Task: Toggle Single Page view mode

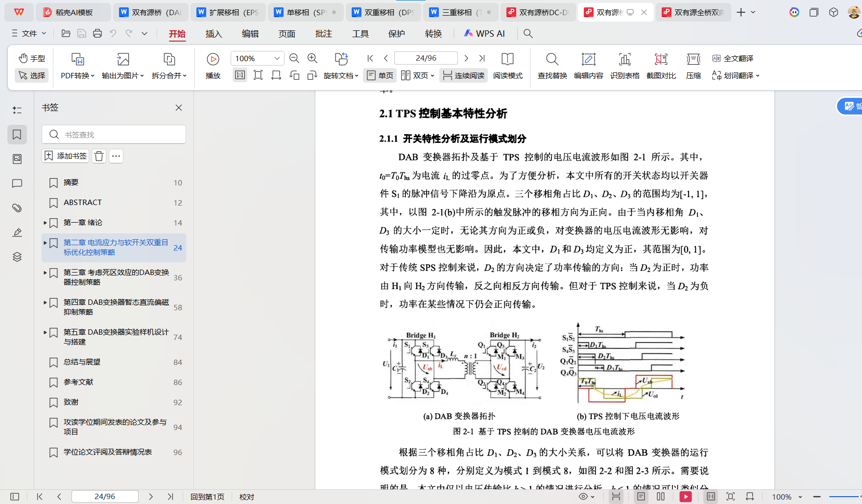Action: tap(380, 75)
